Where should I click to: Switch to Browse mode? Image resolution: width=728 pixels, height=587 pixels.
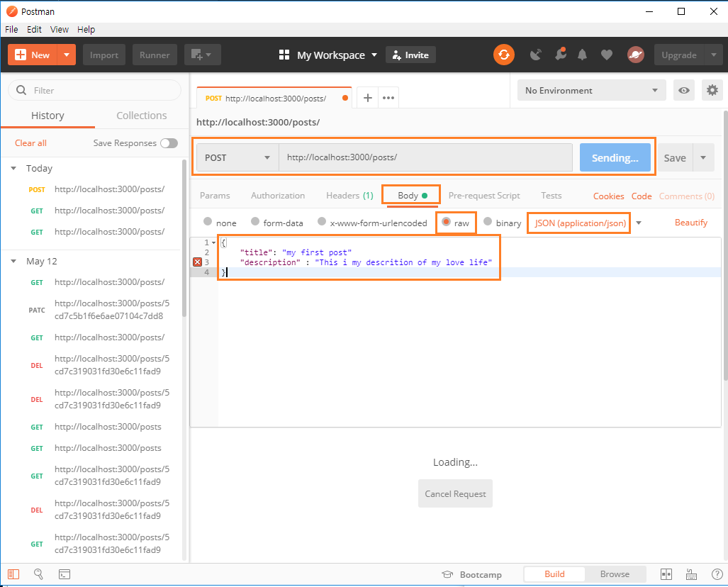[x=615, y=574]
